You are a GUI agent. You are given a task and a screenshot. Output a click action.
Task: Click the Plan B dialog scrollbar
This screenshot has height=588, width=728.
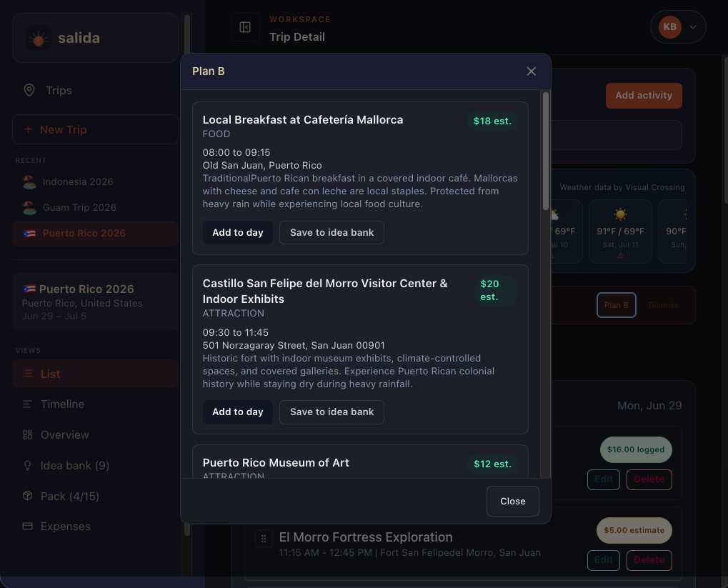click(x=546, y=151)
